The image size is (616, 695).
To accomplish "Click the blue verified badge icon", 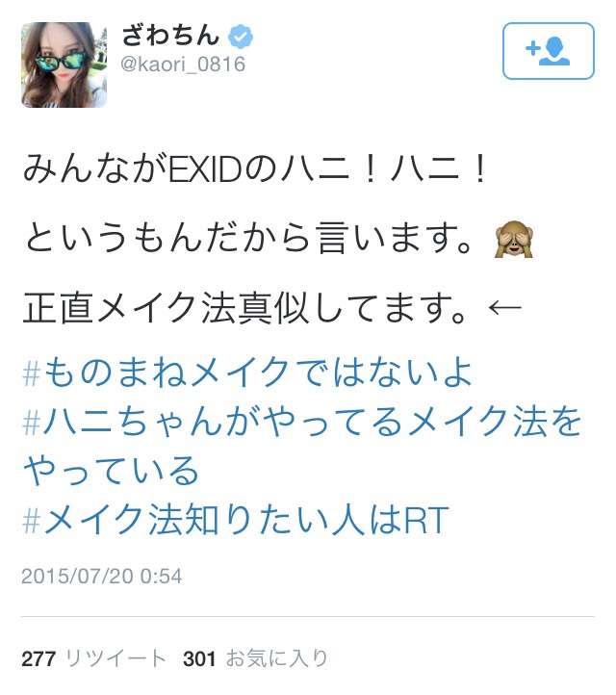I will (x=241, y=37).
